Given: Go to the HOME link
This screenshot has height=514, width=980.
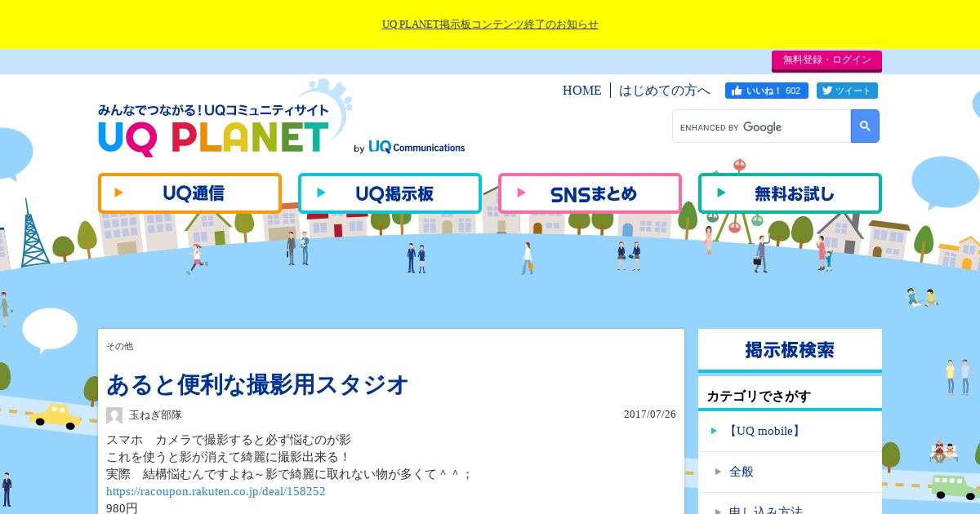Looking at the screenshot, I should point(581,91).
